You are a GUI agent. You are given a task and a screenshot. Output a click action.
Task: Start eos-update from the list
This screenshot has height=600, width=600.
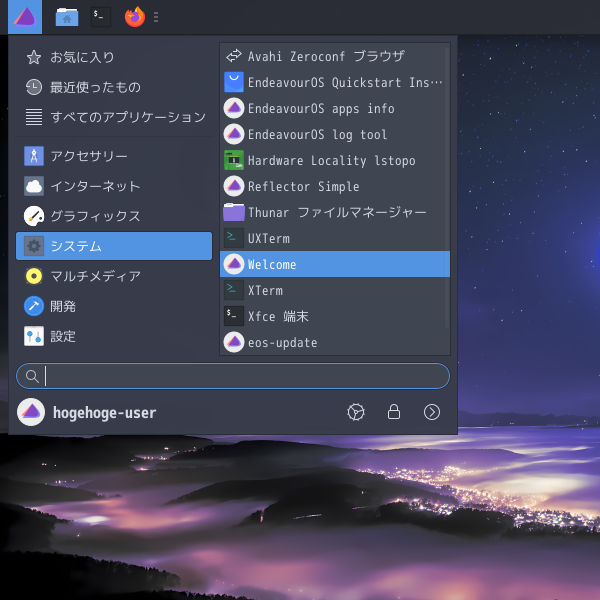coord(333,342)
